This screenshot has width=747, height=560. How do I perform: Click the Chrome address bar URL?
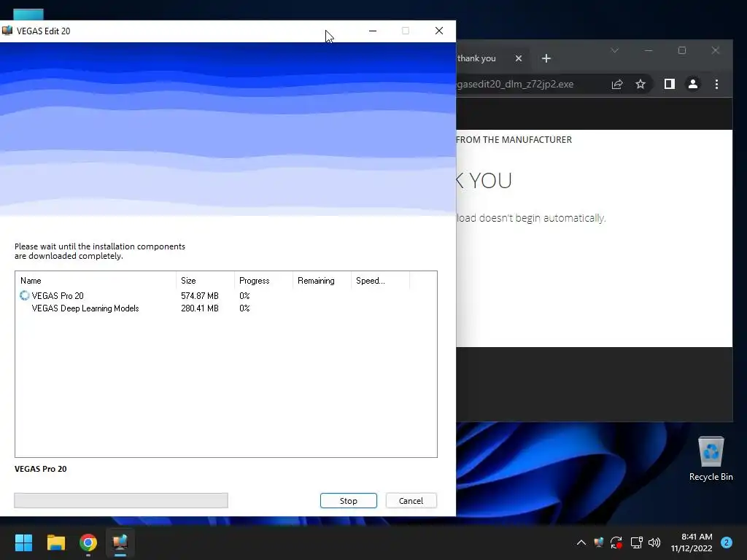click(515, 85)
